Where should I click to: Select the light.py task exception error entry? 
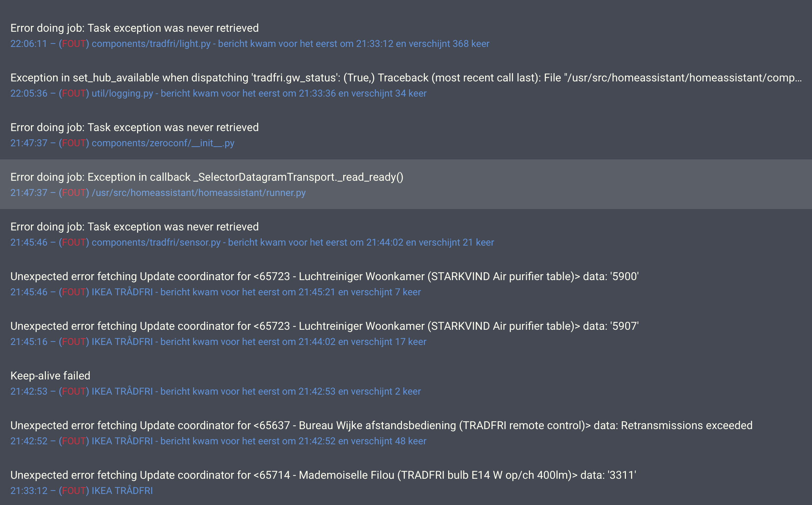click(135, 28)
